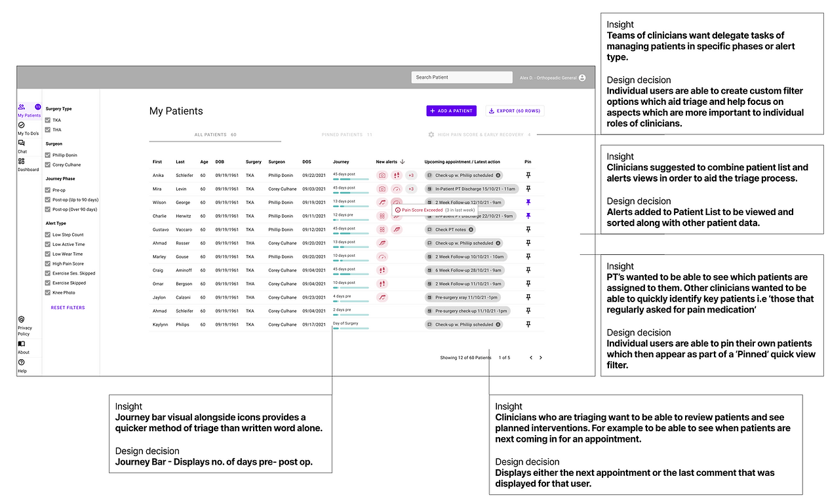Click the Search Patient field
This screenshot has width=828, height=504.
point(462,77)
